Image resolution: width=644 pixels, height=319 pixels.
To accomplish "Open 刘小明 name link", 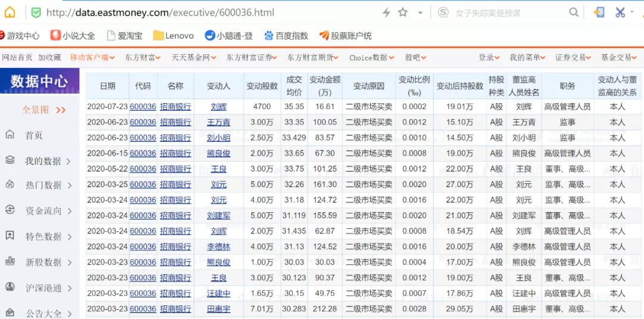I will [218, 138].
